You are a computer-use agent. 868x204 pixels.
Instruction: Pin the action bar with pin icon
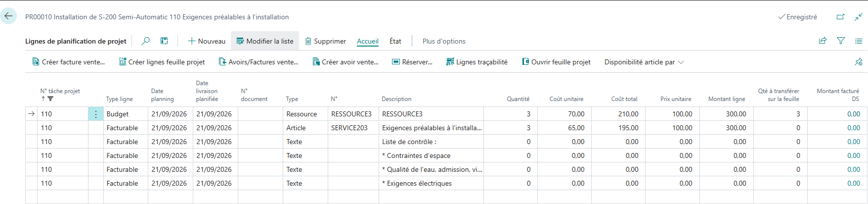pos(859,62)
